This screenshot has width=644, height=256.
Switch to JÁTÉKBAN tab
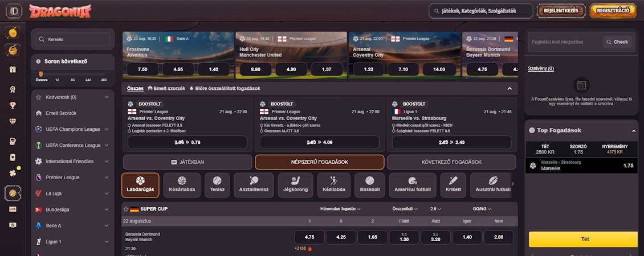pyautogui.click(x=188, y=162)
